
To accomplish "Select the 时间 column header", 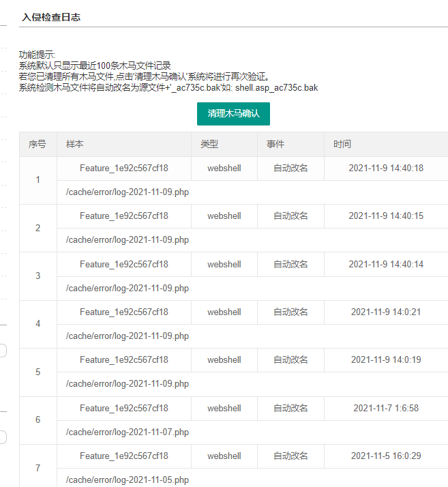I will pos(342,145).
